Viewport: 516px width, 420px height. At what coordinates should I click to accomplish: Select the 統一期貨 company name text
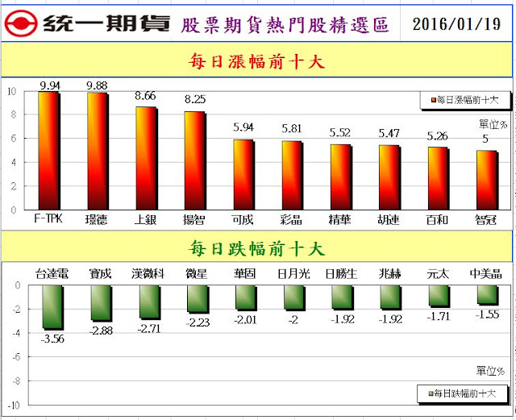(x=106, y=23)
